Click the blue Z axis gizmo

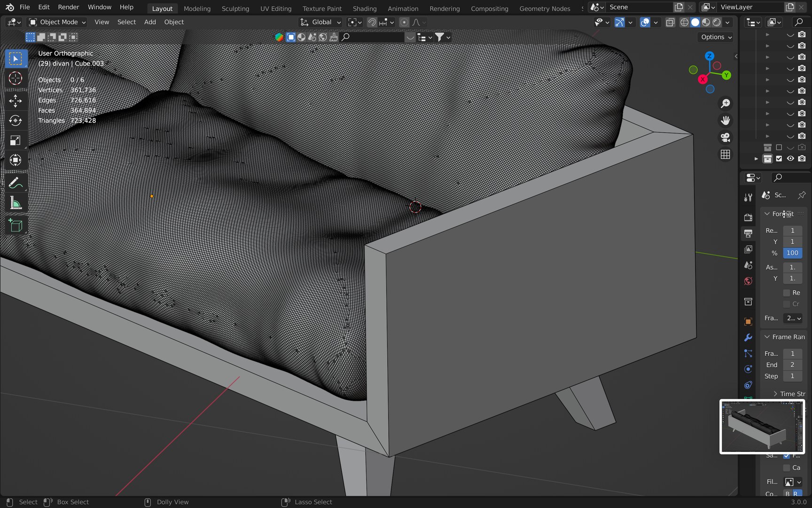pos(710,56)
